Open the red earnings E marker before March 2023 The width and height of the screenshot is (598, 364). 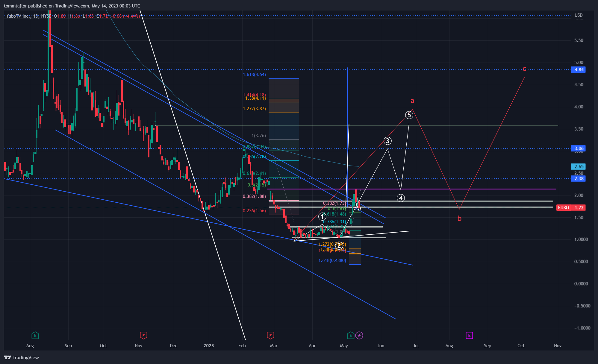click(270, 335)
